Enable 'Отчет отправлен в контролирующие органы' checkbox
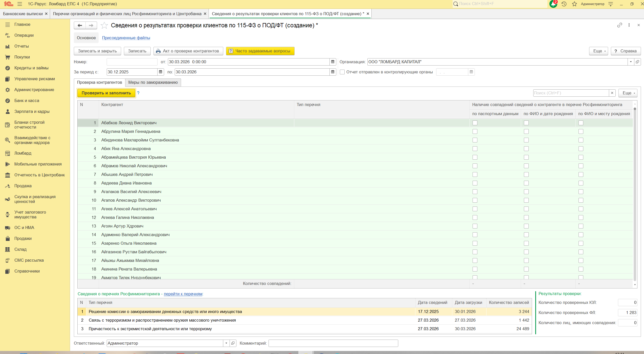644x354 pixels. [342, 72]
